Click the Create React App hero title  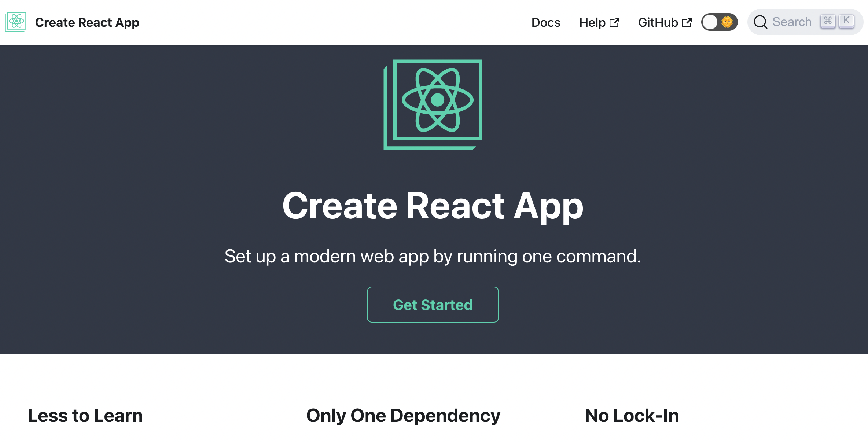tap(433, 206)
